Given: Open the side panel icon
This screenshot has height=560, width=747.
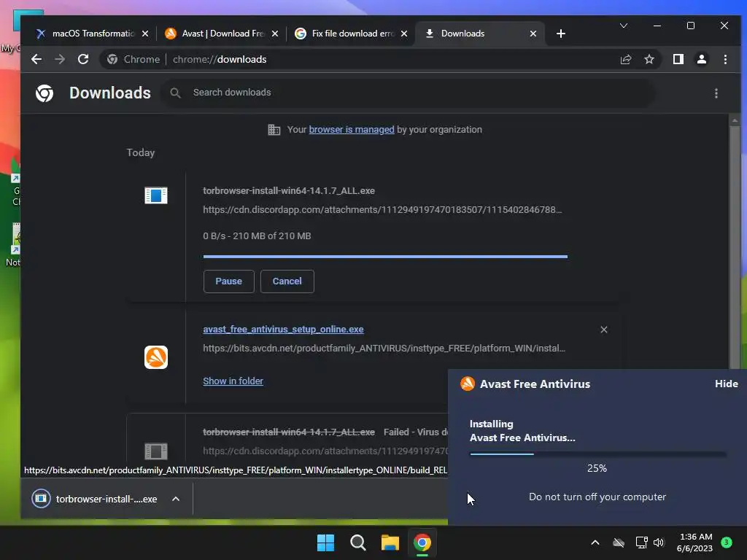Looking at the screenshot, I should pos(678,59).
